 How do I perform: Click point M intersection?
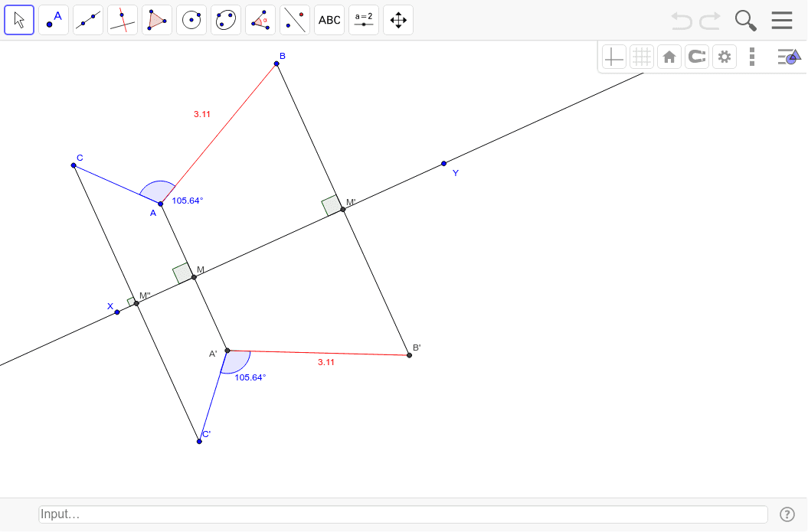[x=194, y=277]
